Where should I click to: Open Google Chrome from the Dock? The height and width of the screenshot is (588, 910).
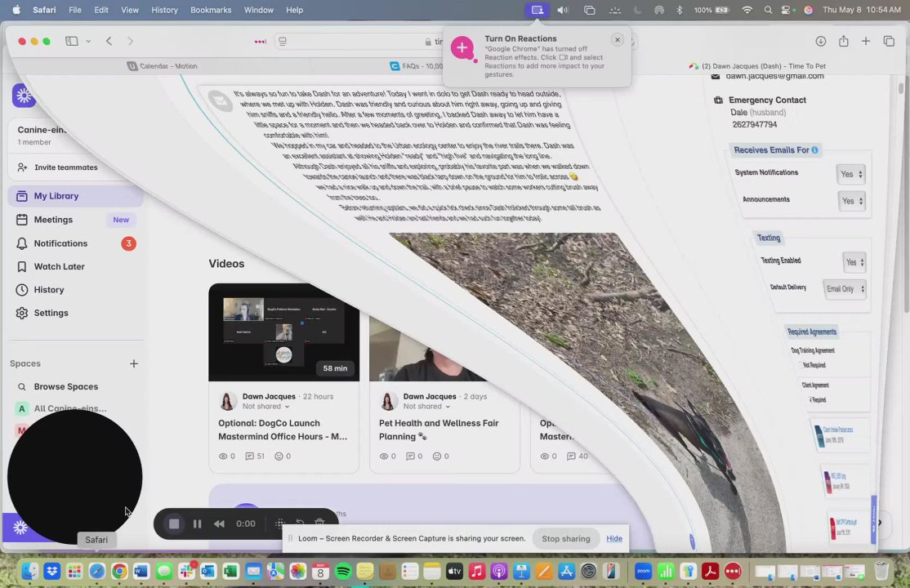(119, 572)
